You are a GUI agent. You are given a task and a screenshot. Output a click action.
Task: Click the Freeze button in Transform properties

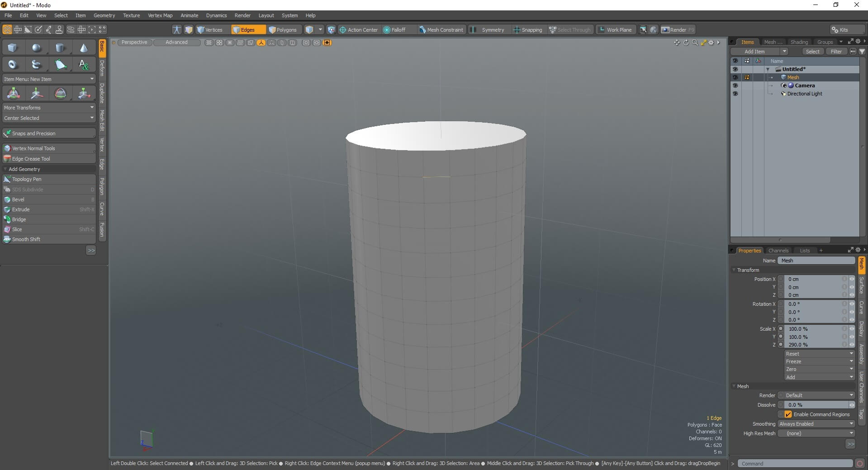[x=819, y=361]
